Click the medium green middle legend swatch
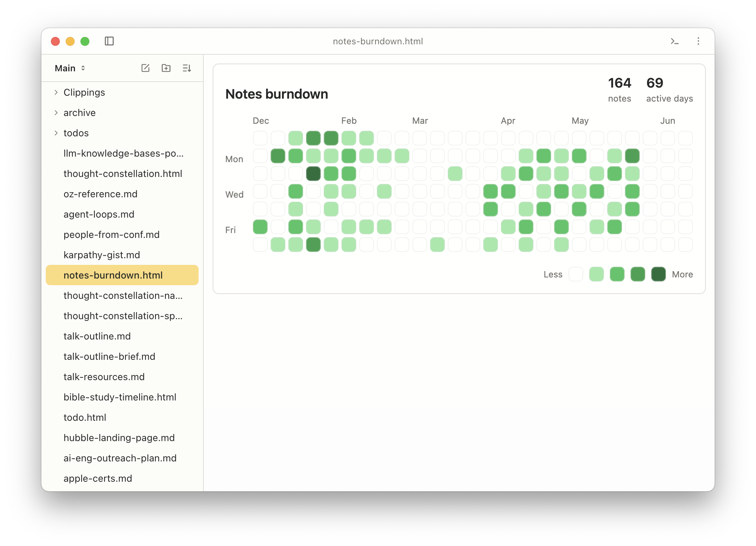This screenshot has width=756, height=546. click(x=617, y=274)
